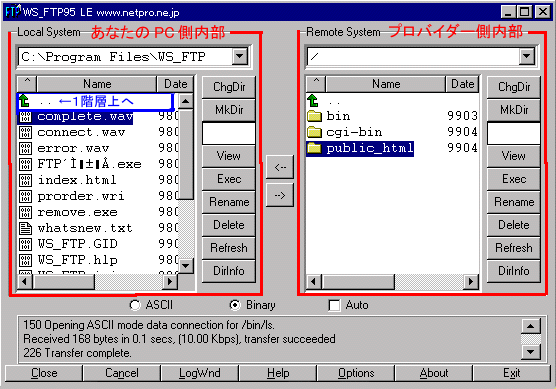
Task: Click the remote Refresh button
Action: pyautogui.click(x=514, y=248)
